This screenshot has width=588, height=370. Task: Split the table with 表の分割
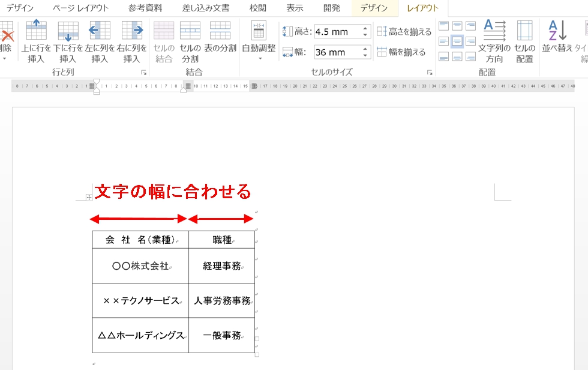point(220,37)
